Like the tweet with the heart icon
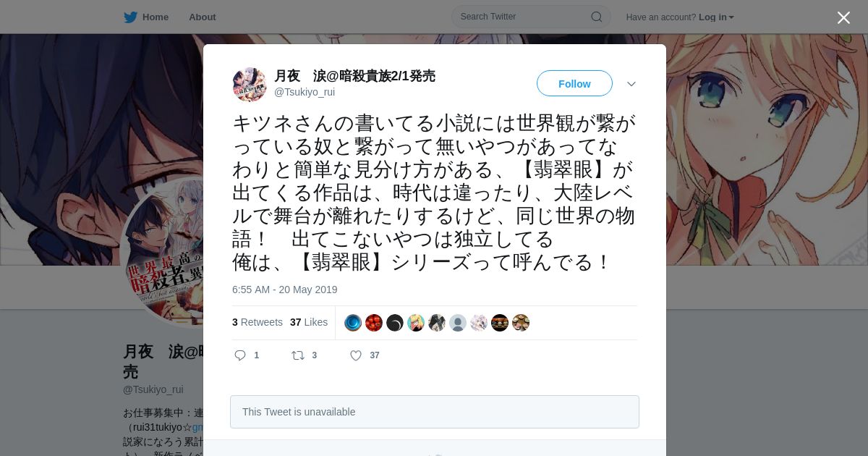The height and width of the screenshot is (456, 868). pos(356,355)
